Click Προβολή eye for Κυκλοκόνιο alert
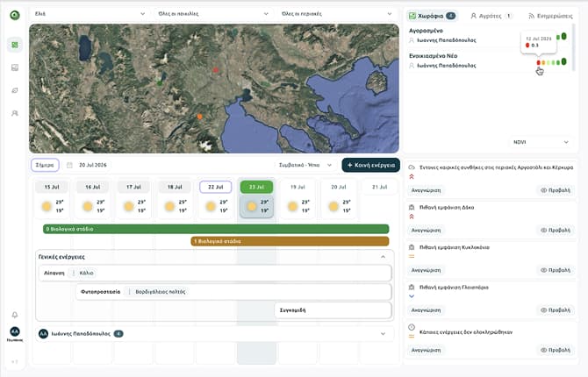 (x=555, y=270)
